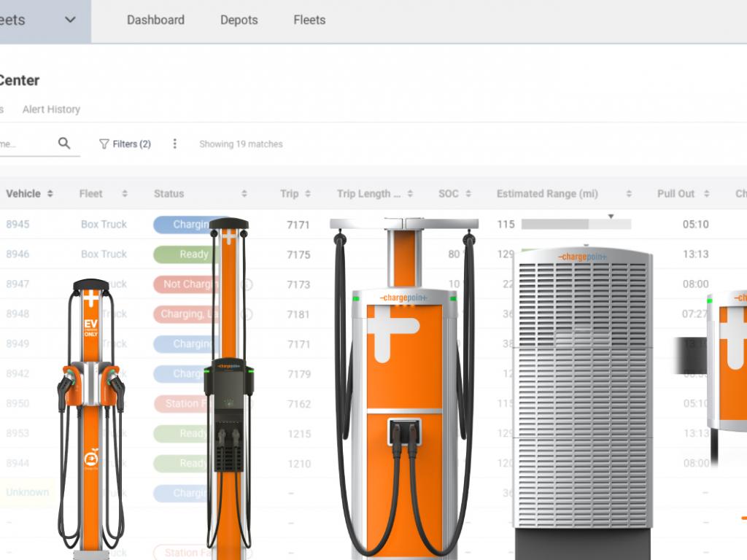Open the Alert History tab
Screen dimensions: 747x560
point(52,109)
